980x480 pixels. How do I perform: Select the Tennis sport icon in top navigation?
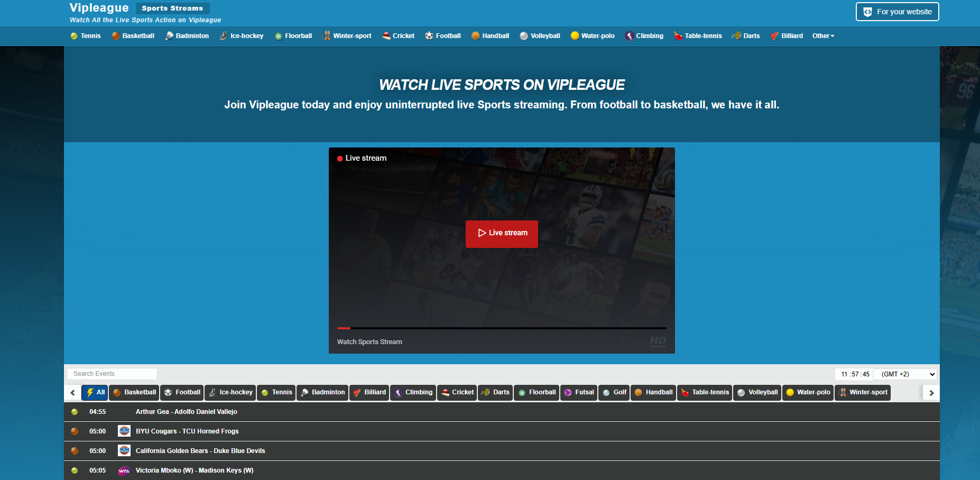pos(75,36)
